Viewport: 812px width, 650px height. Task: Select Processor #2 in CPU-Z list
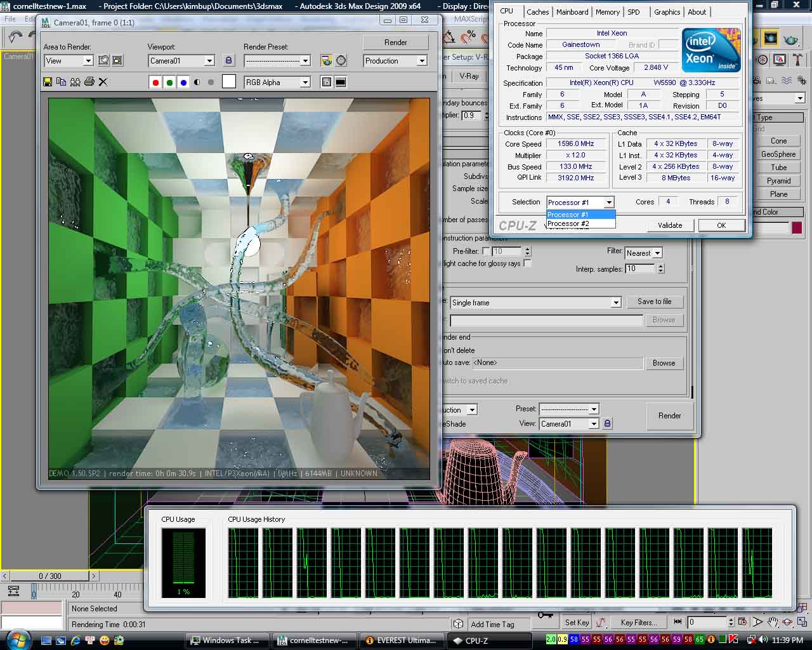click(580, 223)
